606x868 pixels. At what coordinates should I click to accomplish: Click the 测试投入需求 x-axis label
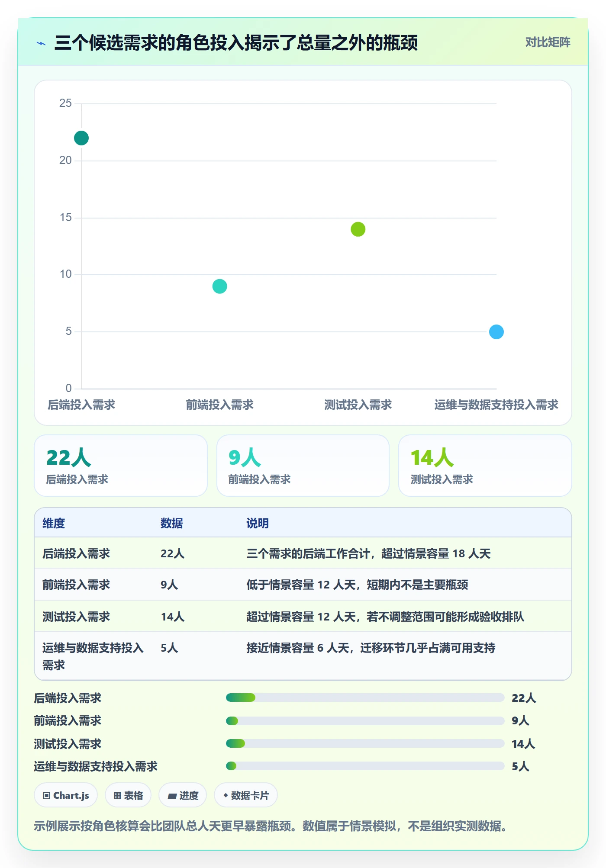(358, 405)
